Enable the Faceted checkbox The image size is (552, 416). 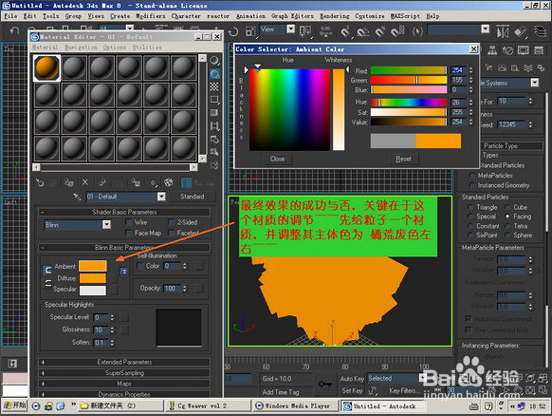pos(171,233)
